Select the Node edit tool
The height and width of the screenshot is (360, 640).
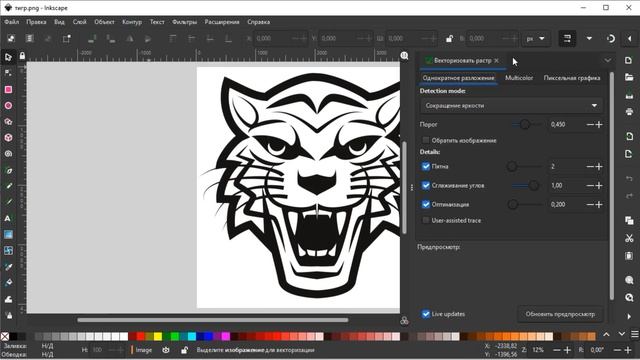tap(8, 73)
